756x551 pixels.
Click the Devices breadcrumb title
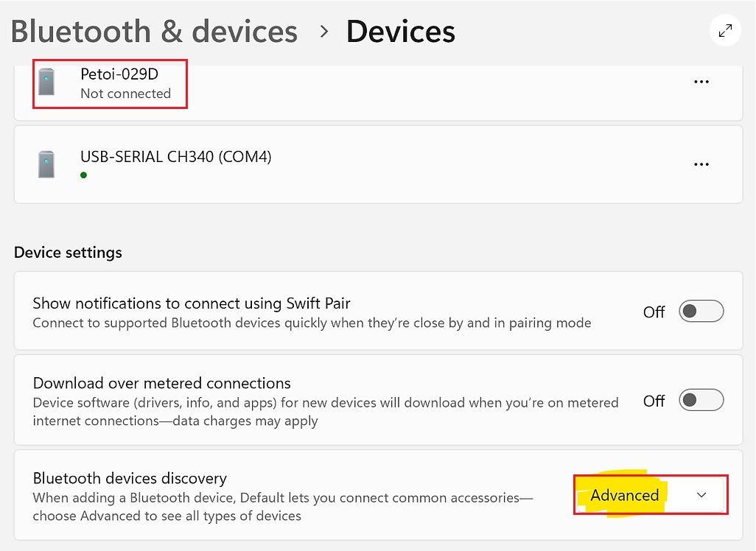coord(400,32)
